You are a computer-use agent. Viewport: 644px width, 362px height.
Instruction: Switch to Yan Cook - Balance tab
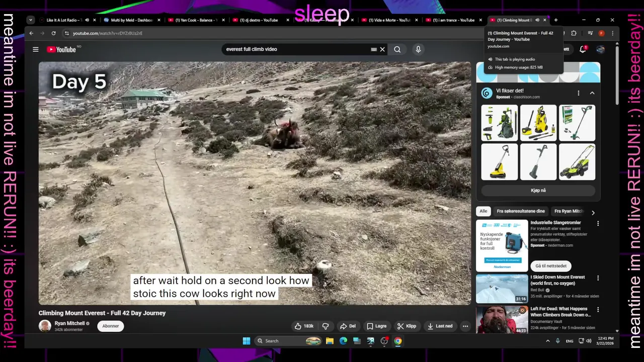[196, 20]
